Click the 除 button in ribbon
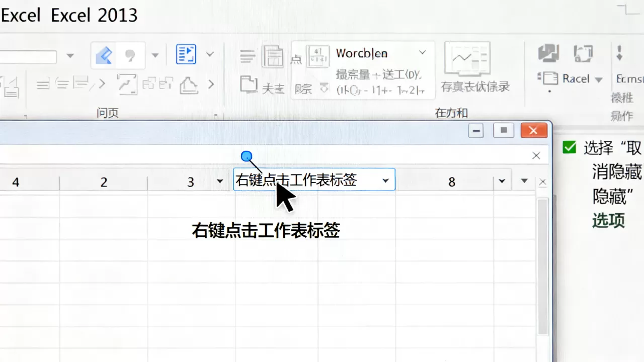Viewport: 644px width, 362px height. [303, 89]
